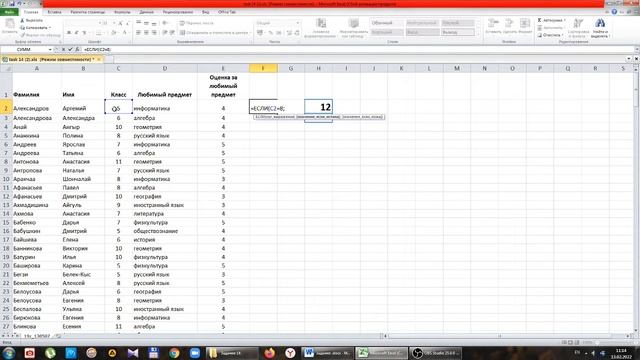The width and height of the screenshot is (640, 360).
Task: Open the Name Box dropdown arrow
Action: [50, 49]
